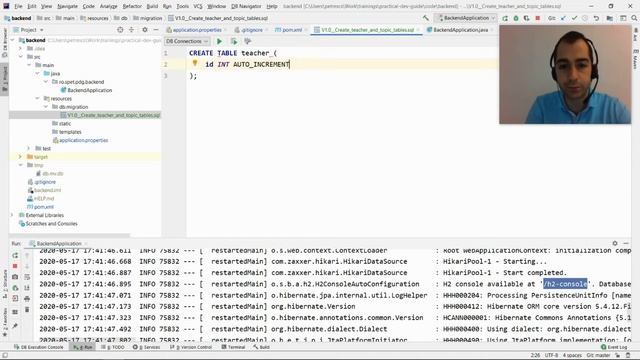The image size is (640, 360).
Task: Toggle scroll to end in Run console
Action: click(27, 288)
